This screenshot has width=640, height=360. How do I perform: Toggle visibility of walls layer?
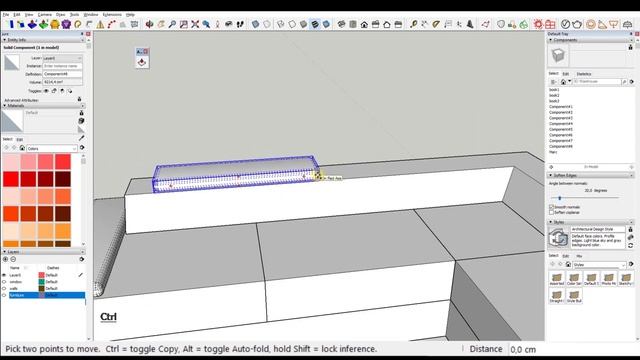(4, 289)
